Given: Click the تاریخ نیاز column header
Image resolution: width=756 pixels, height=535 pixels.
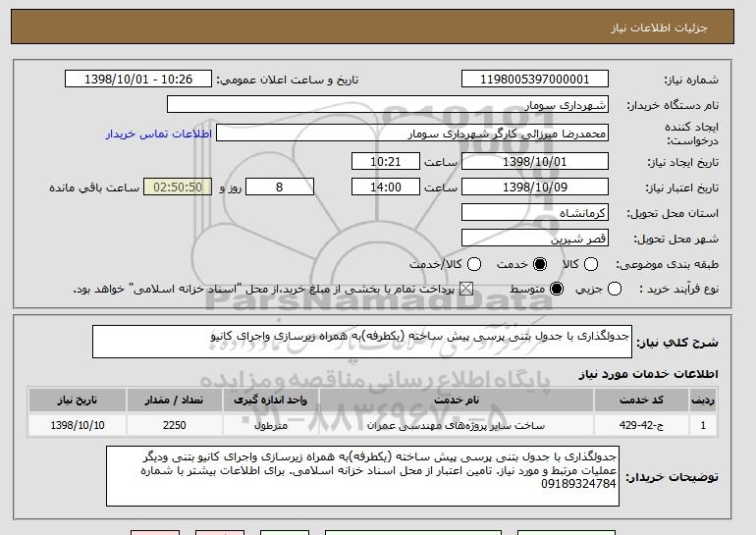Looking at the screenshot, I should 78,401.
